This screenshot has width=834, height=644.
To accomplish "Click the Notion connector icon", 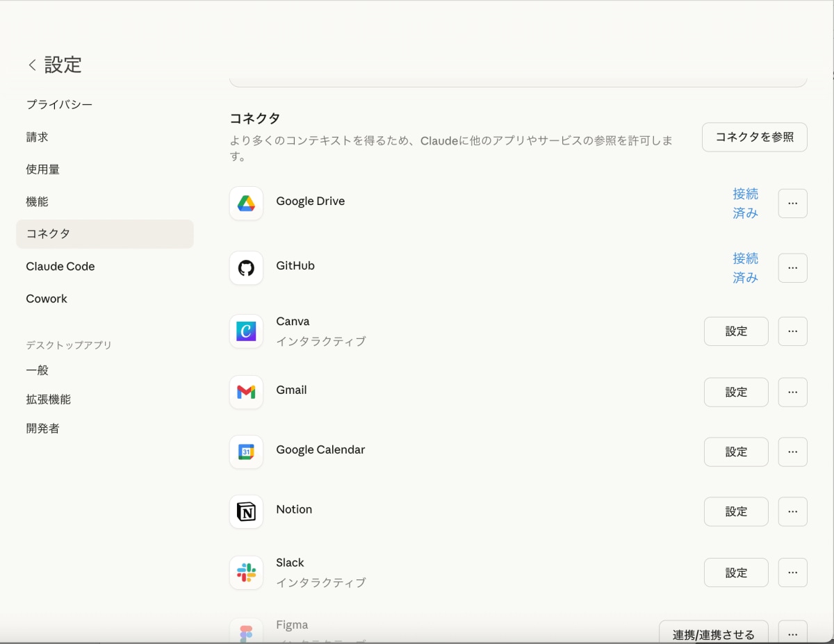I will coord(246,512).
